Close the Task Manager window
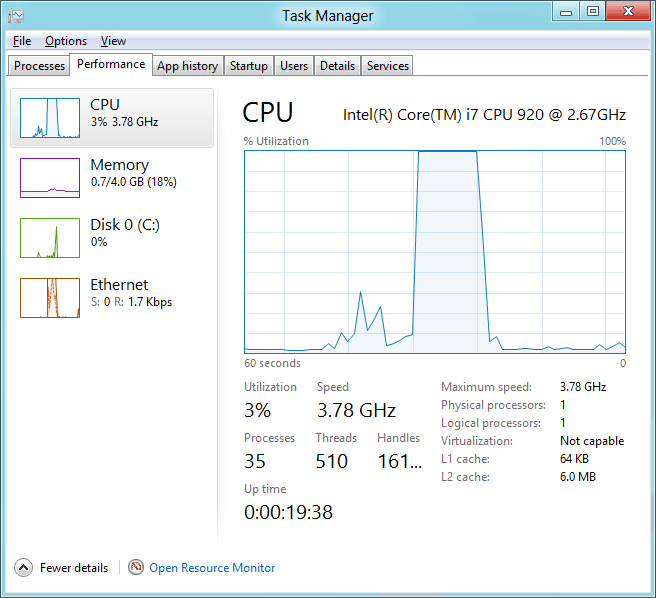Image resolution: width=656 pixels, height=598 pixels. (628, 12)
